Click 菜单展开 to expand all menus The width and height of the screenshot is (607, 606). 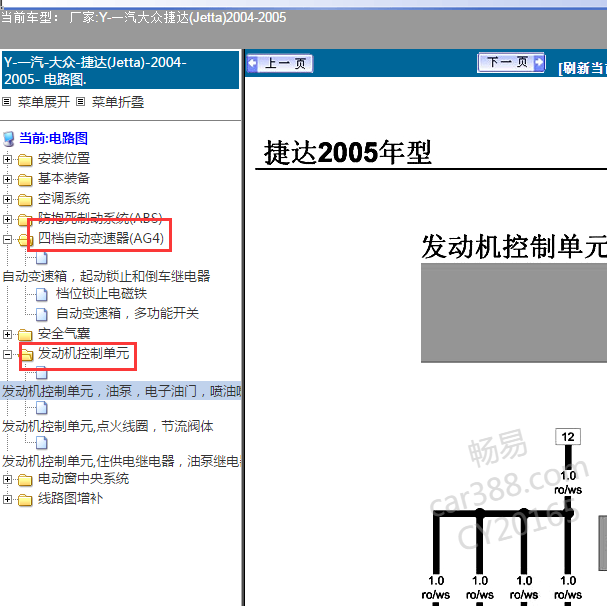tap(44, 102)
